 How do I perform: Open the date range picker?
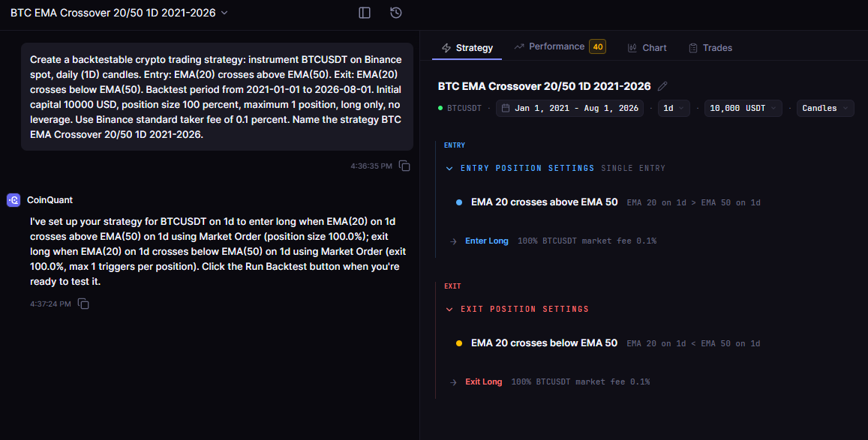[569, 109]
